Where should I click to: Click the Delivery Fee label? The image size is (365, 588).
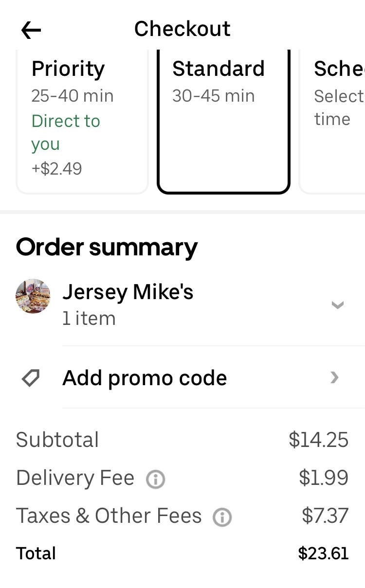pos(75,478)
